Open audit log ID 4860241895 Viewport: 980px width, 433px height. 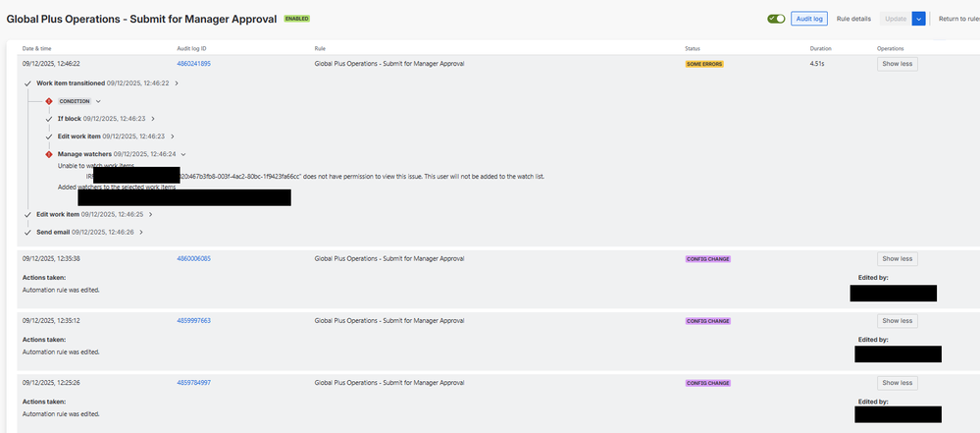[x=194, y=64]
